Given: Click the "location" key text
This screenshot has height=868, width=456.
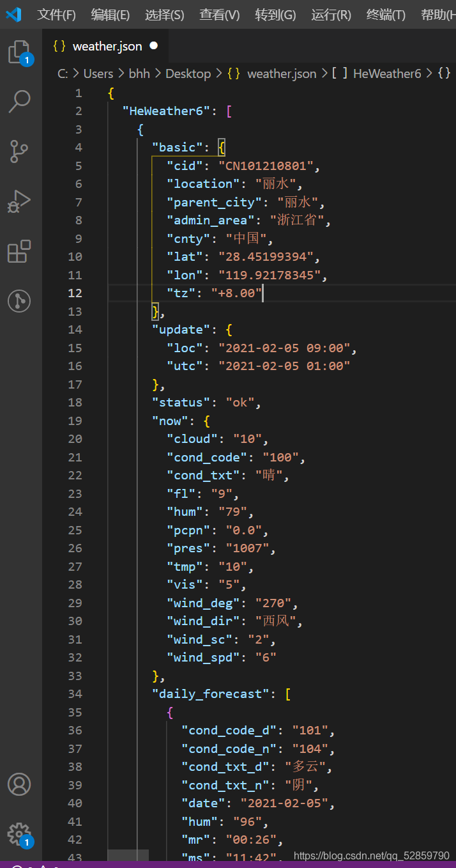Looking at the screenshot, I should coord(203,184).
